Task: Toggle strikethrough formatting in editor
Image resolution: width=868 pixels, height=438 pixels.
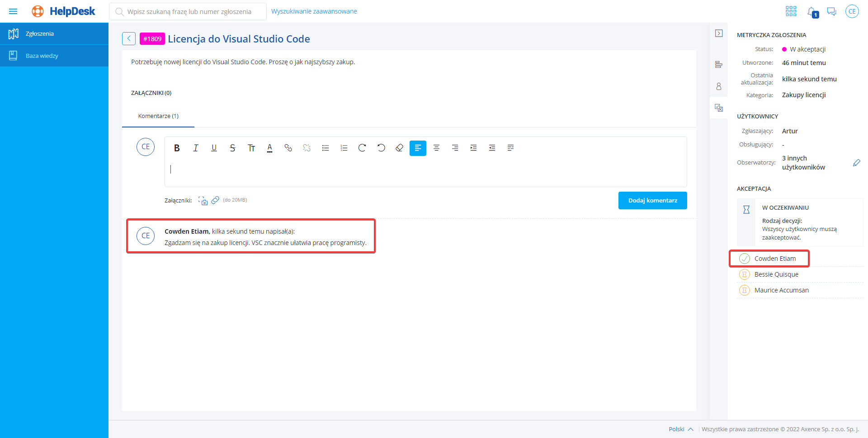Action: 232,148
